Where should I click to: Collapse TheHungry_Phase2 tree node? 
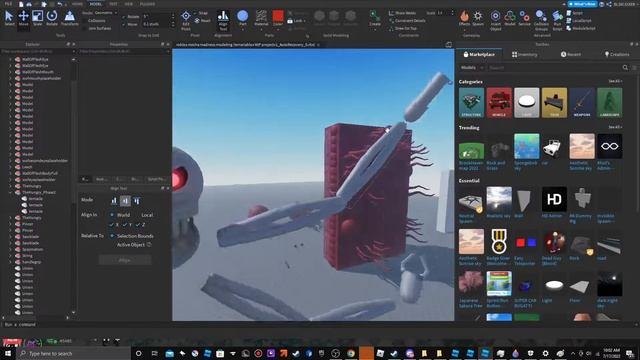[x=11, y=192]
